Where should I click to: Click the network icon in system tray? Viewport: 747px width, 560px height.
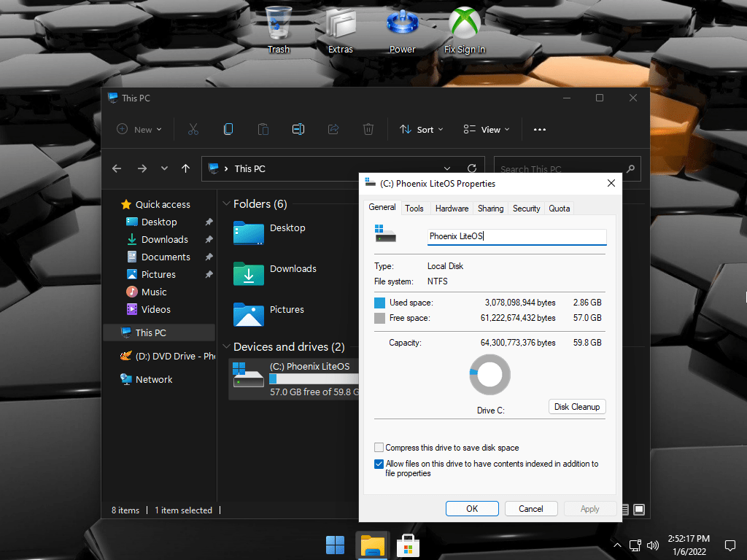635,545
